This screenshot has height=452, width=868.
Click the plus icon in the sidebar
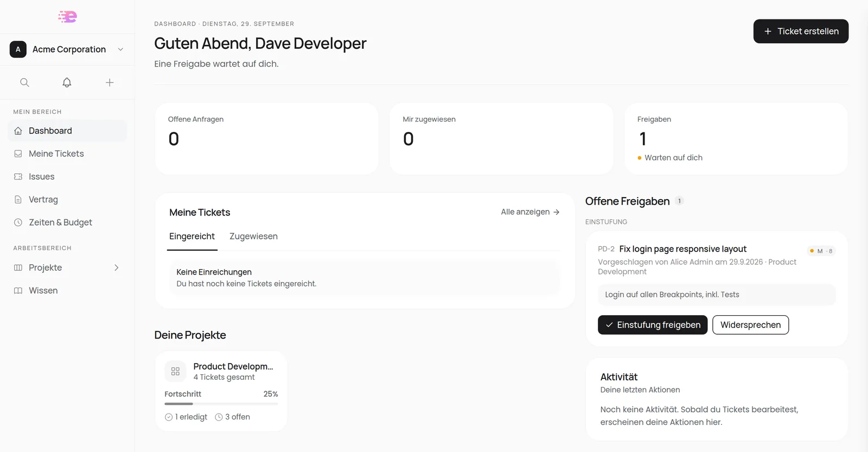(x=110, y=82)
